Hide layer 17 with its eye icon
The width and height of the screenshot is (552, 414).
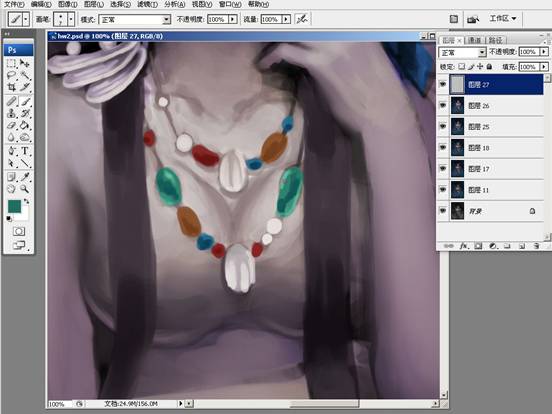(443, 169)
